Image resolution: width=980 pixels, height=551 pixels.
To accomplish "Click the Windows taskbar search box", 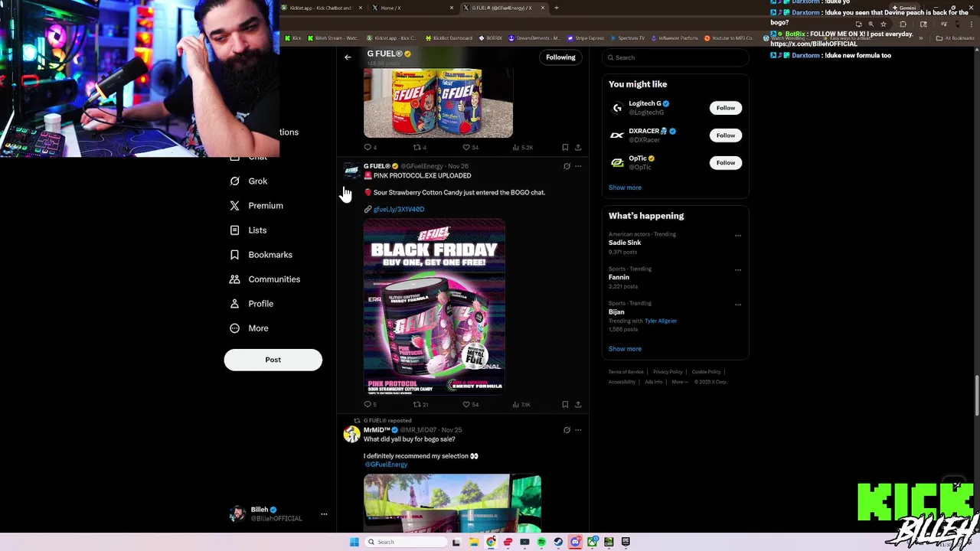I will [x=404, y=542].
